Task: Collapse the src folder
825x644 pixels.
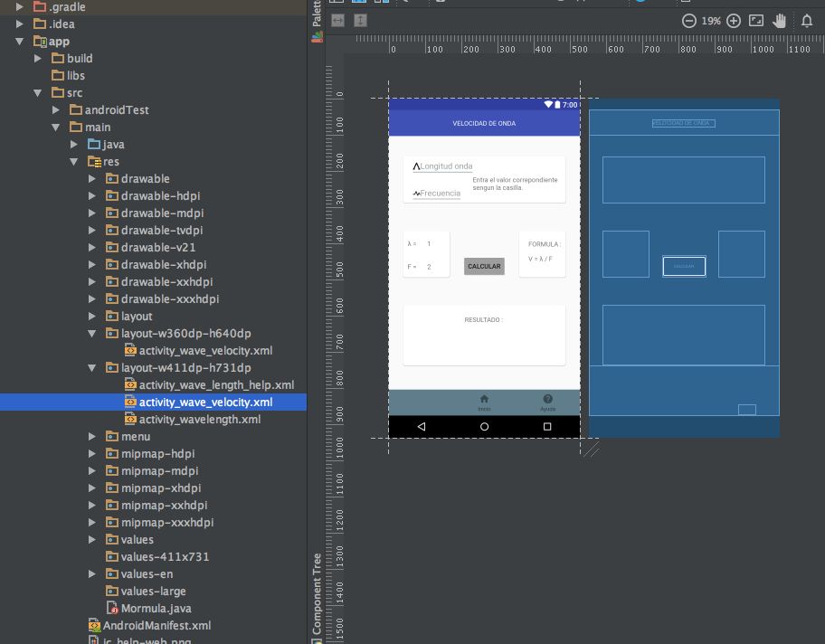Action: pyautogui.click(x=38, y=92)
